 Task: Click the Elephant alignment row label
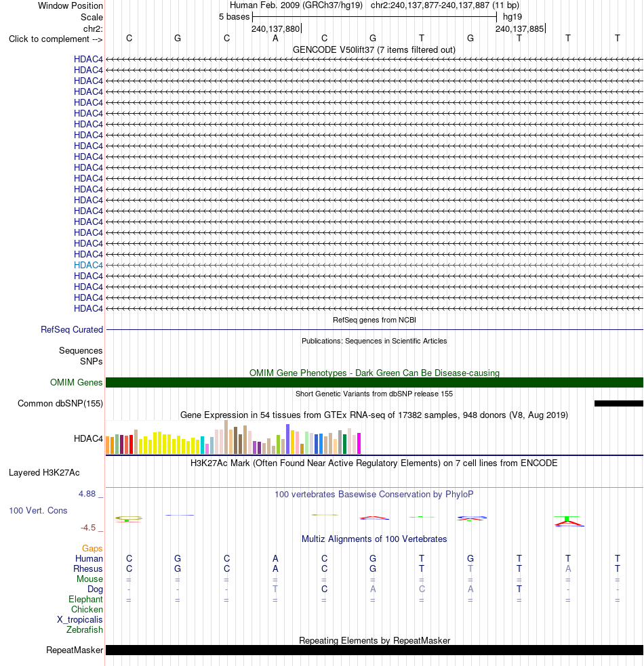(x=85, y=600)
